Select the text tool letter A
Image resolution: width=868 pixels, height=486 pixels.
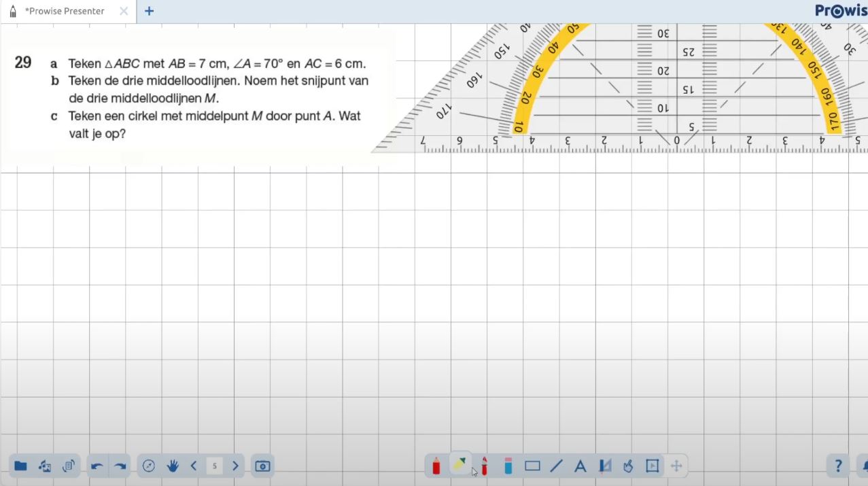point(580,466)
